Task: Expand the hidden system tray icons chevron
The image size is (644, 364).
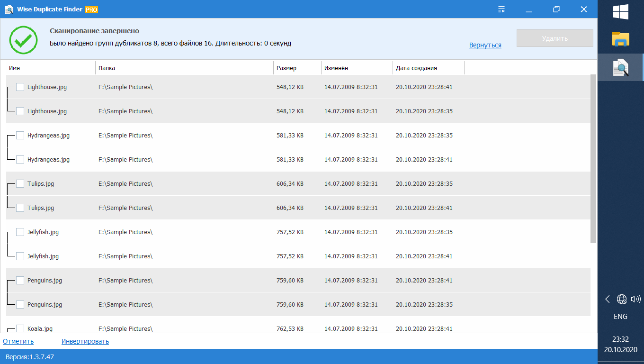Action: (608, 299)
